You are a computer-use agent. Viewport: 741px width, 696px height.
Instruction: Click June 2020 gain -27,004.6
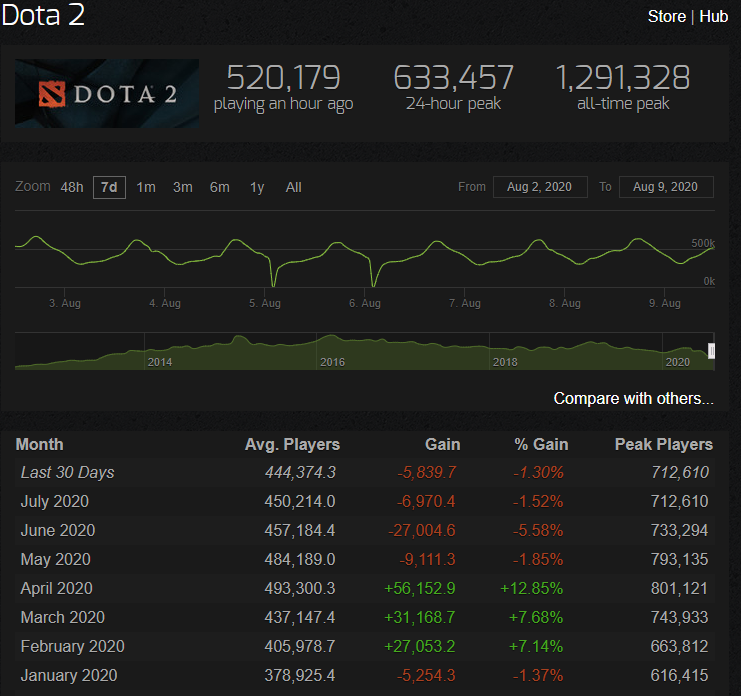coord(422,531)
